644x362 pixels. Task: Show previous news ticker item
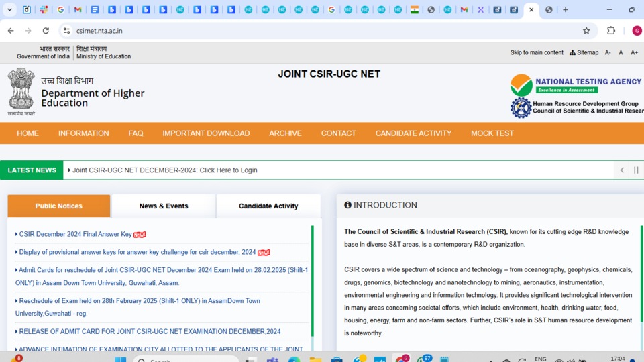click(622, 170)
